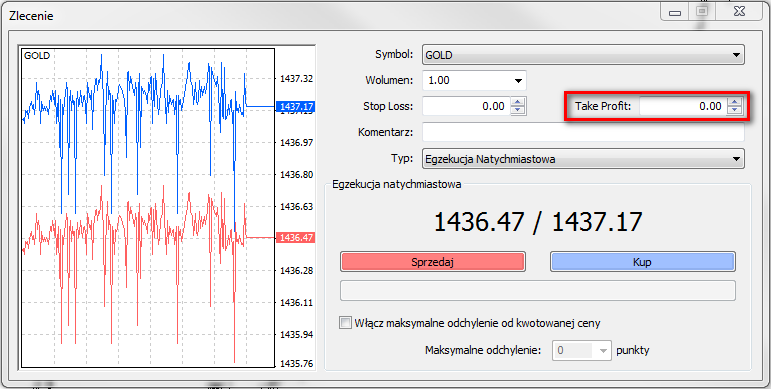The image size is (771, 389).
Task: Click the red 1436.47 bid price label
Action: coord(295,238)
